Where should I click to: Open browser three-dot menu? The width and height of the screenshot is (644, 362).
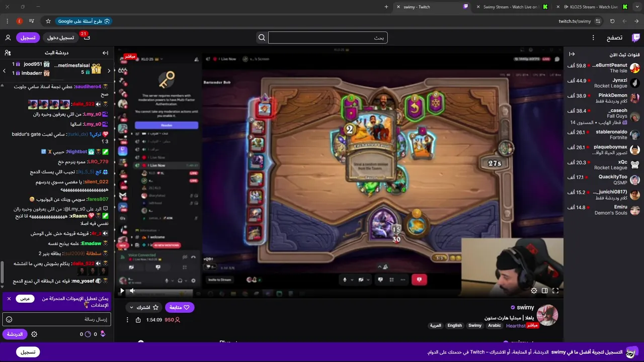coord(7,21)
